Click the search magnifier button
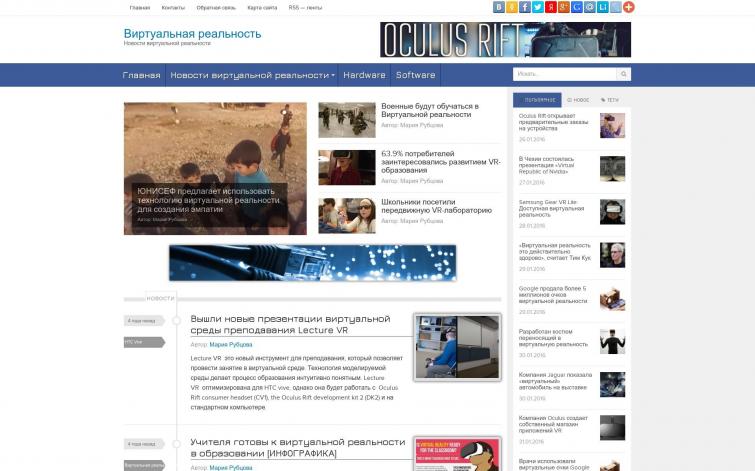Viewport: 755px width, 471px height. [x=624, y=74]
